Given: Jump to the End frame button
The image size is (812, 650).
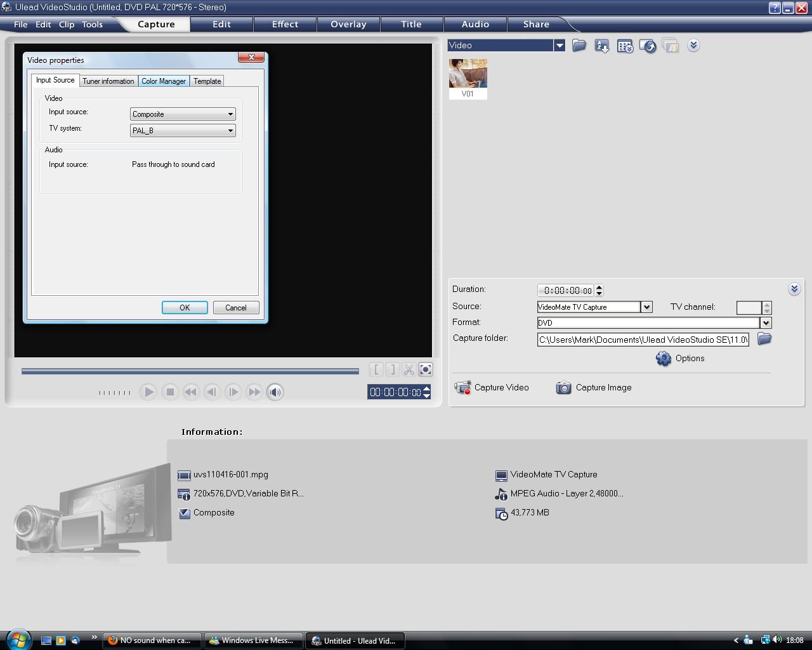Looking at the screenshot, I should 254,392.
